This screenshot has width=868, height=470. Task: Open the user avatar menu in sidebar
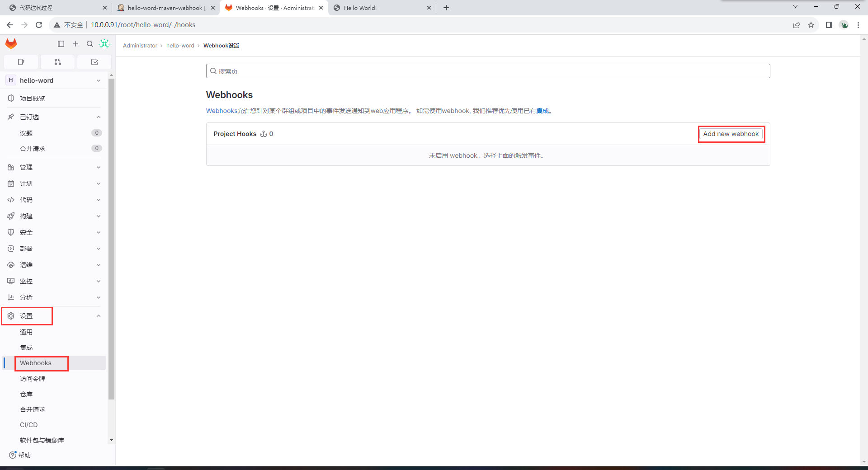tap(104, 43)
